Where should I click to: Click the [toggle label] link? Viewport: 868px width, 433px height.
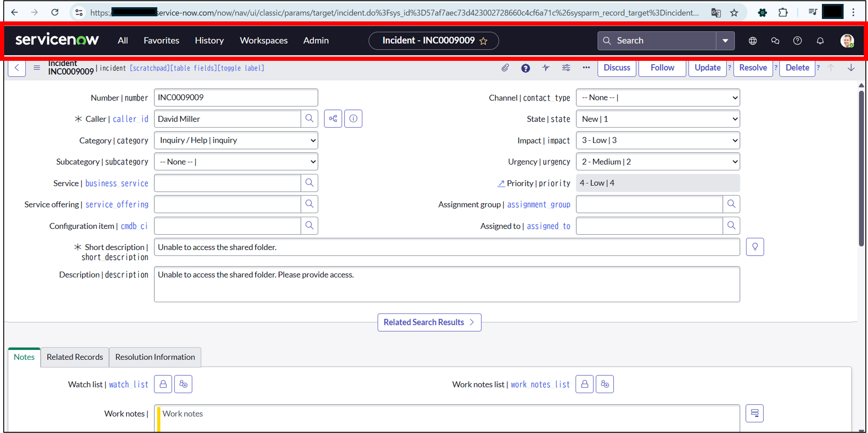point(241,68)
